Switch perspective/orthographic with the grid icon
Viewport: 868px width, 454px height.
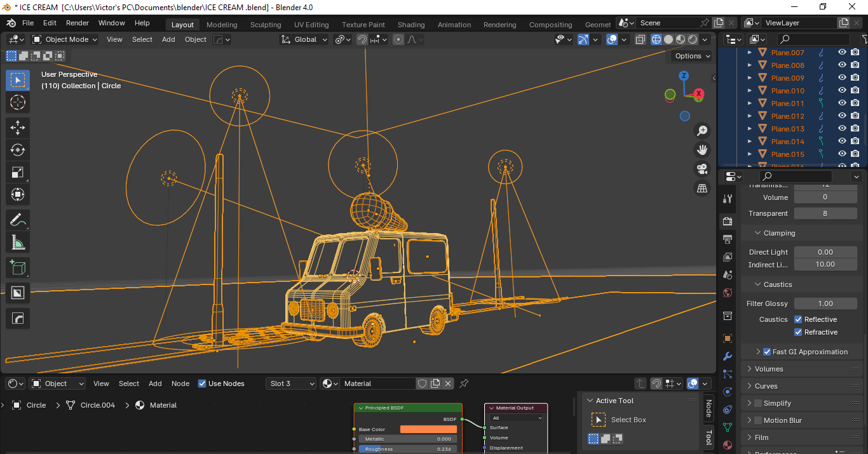pos(702,188)
